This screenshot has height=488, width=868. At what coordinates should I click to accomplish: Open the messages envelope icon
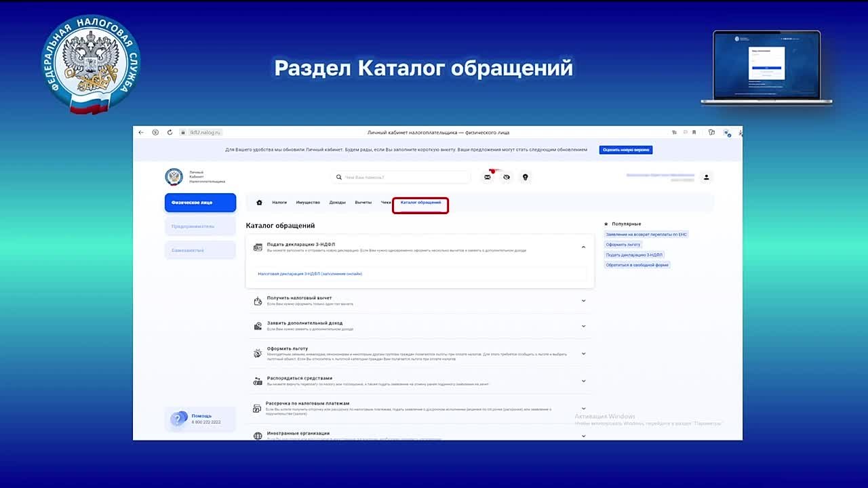pos(487,177)
